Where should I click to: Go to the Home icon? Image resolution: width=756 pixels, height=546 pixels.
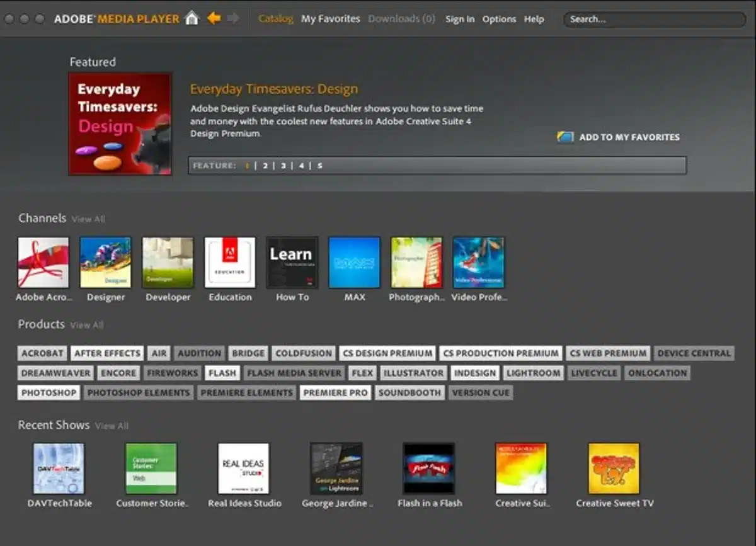click(192, 18)
